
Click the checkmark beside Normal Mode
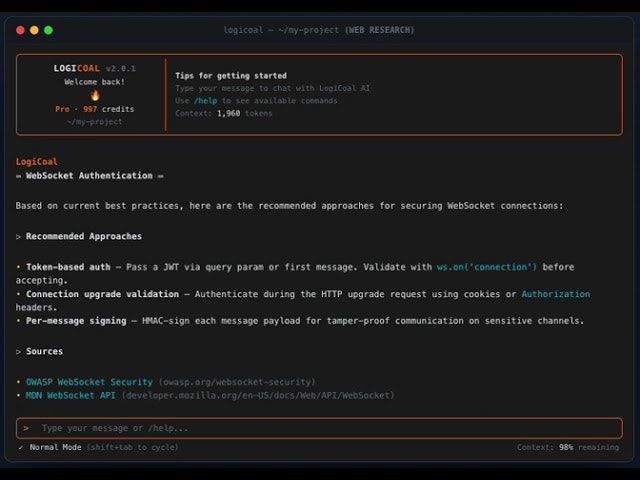coord(21,447)
